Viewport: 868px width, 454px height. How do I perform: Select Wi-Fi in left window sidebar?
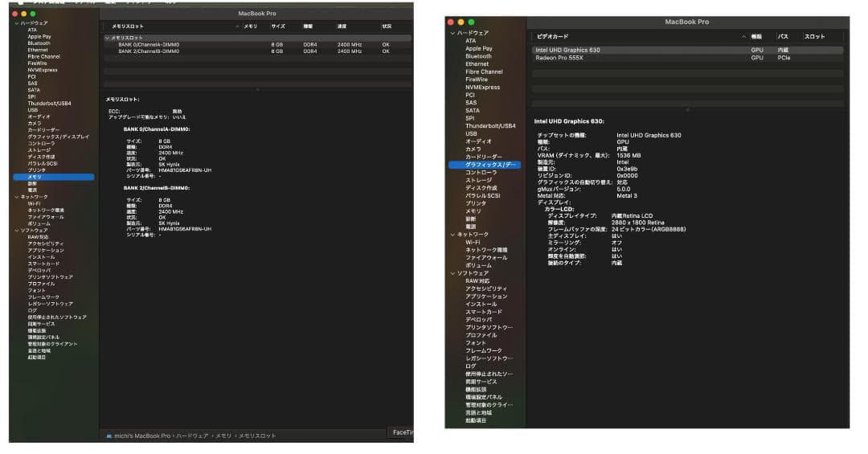pos(35,204)
